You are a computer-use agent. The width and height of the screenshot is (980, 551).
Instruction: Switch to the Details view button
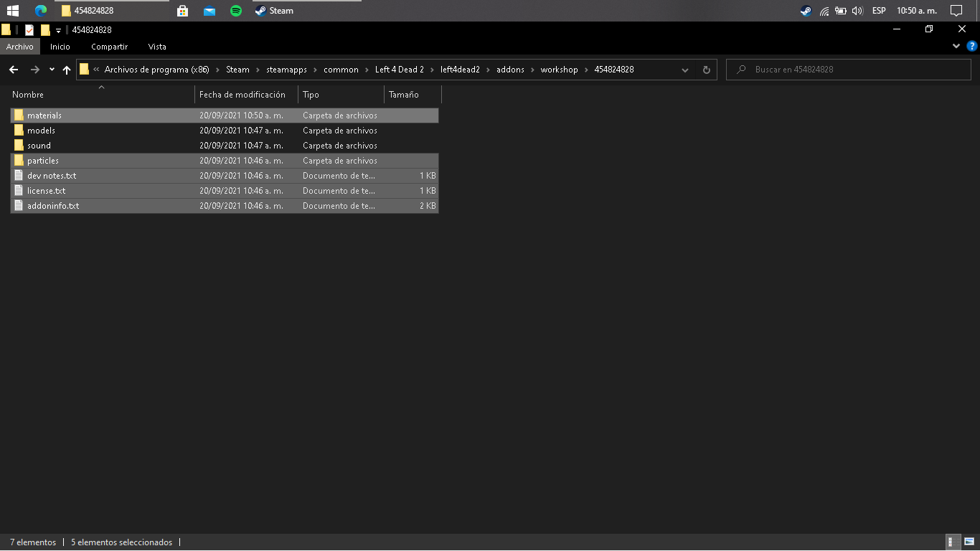(x=953, y=542)
